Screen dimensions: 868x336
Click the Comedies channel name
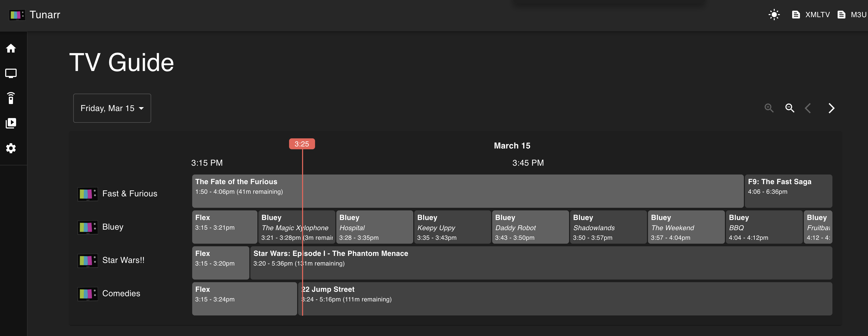(x=121, y=294)
